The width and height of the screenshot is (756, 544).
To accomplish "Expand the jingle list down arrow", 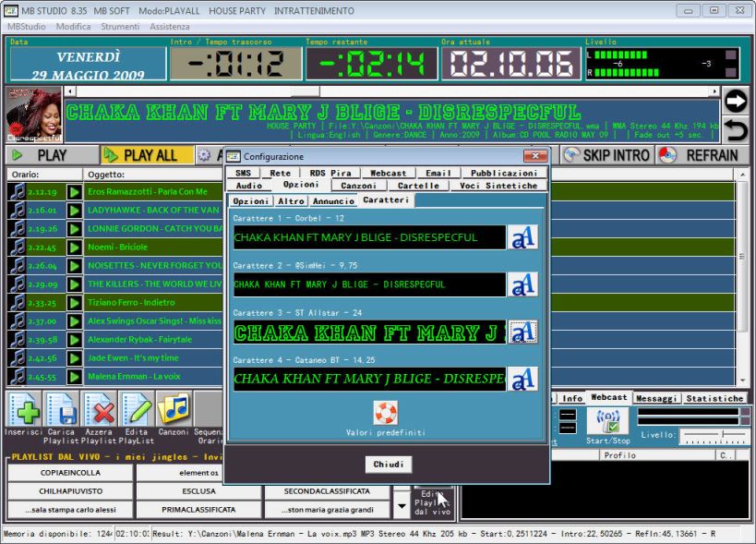I will click(x=402, y=506).
